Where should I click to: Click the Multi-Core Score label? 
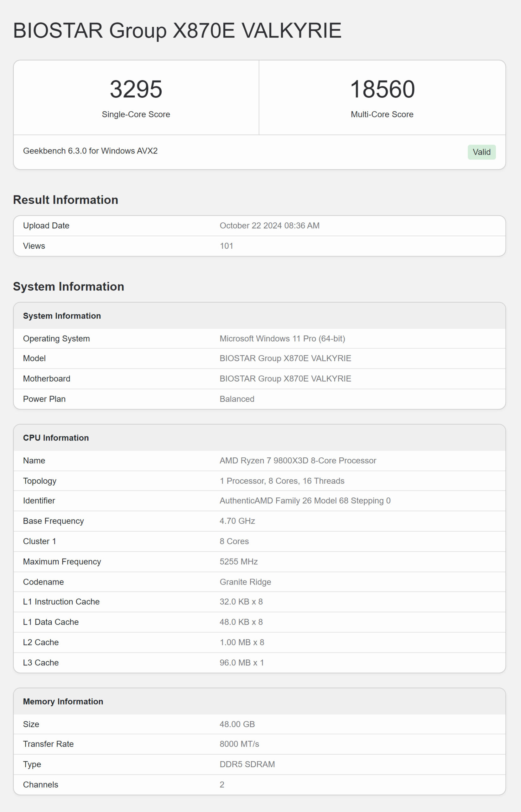tap(382, 115)
